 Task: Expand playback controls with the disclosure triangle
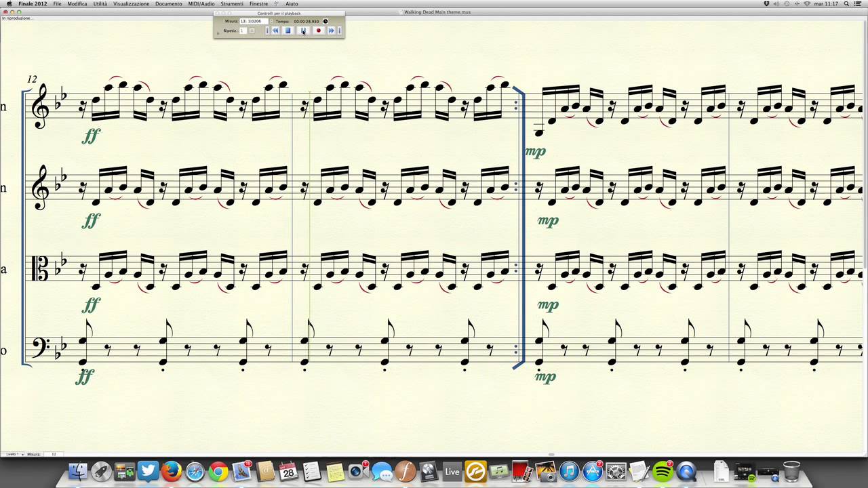pos(218,33)
